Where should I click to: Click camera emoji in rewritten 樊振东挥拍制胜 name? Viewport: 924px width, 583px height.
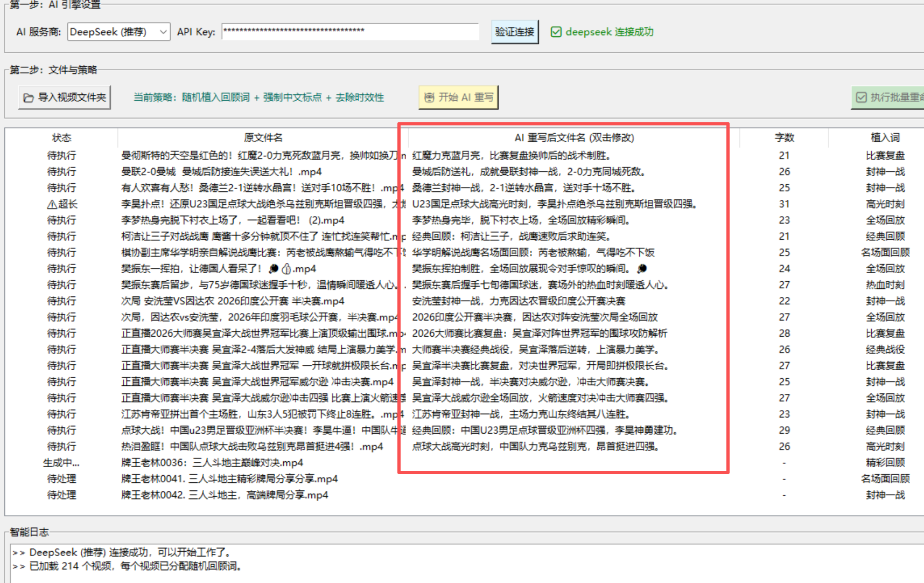pyautogui.click(x=642, y=268)
